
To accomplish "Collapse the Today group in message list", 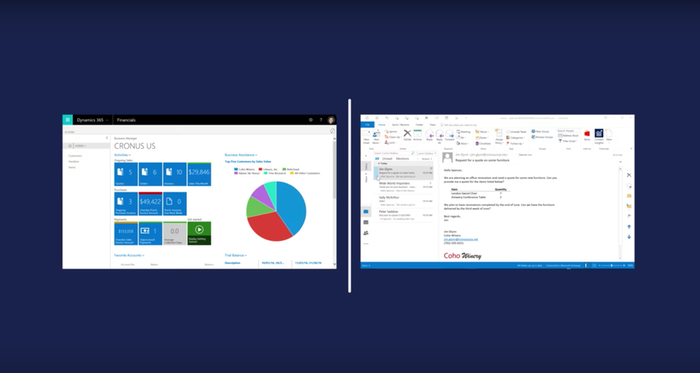I will [x=379, y=164].
